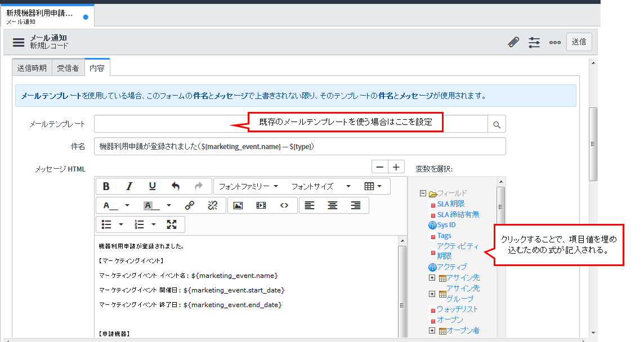Click the minus shrink editor button
Image resolution: width=644 pixels, height=342 pixels.
click(x=380, y=167)
